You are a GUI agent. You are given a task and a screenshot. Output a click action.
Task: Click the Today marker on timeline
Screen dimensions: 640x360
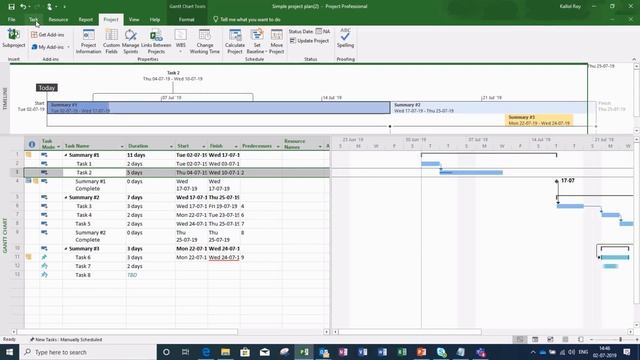point(47,88)
